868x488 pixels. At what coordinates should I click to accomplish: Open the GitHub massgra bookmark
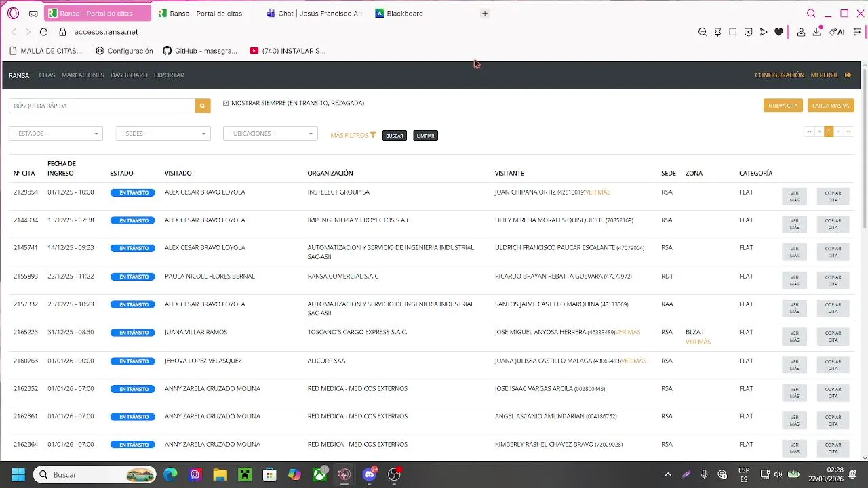tap(200, 51)
